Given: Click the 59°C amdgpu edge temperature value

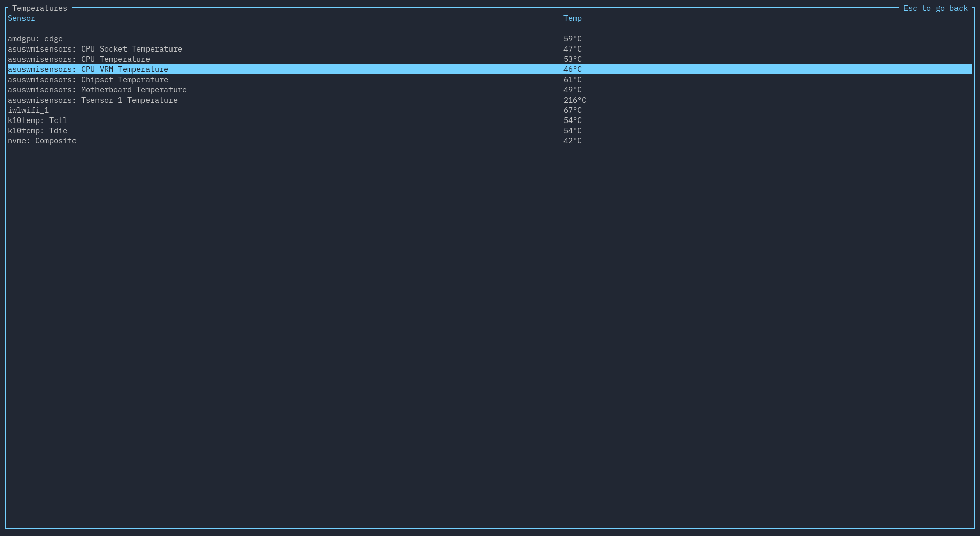Looking at the screenshot, I should click(572, 39).
